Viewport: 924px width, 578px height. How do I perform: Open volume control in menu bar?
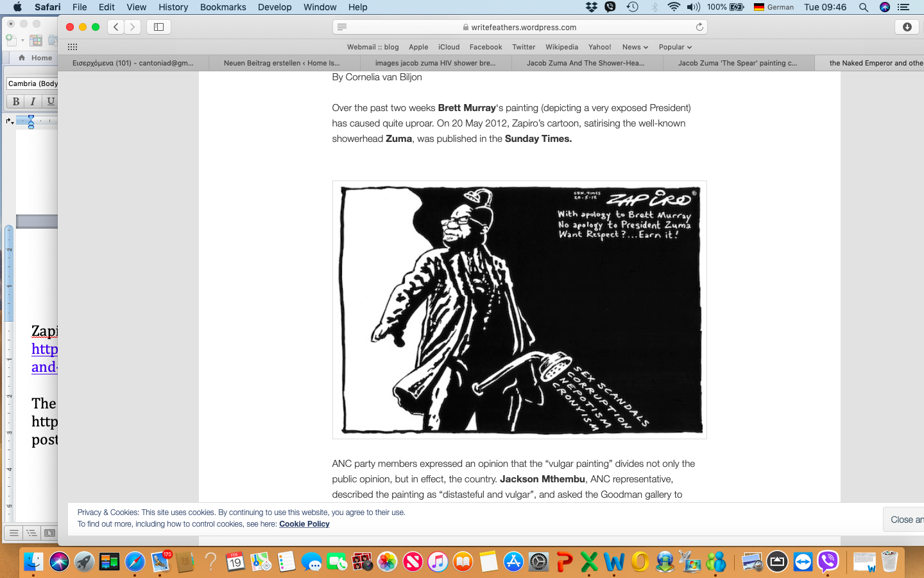[694, 7]
